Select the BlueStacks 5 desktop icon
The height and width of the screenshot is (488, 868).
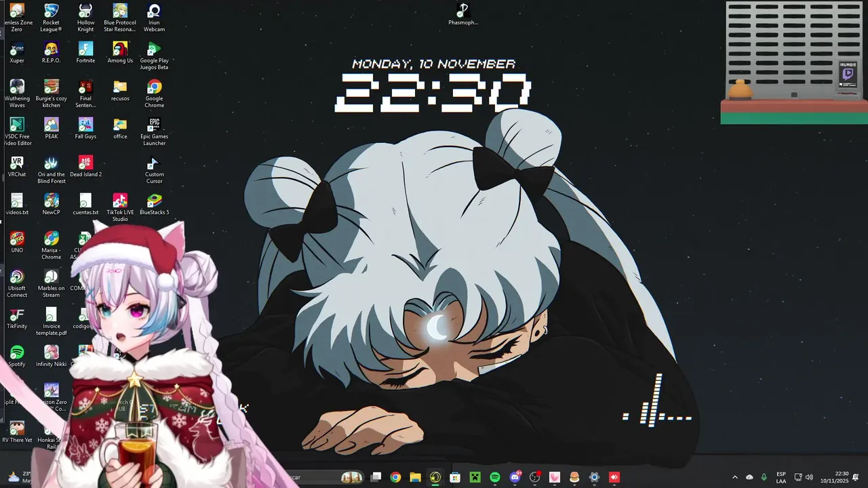154,204
